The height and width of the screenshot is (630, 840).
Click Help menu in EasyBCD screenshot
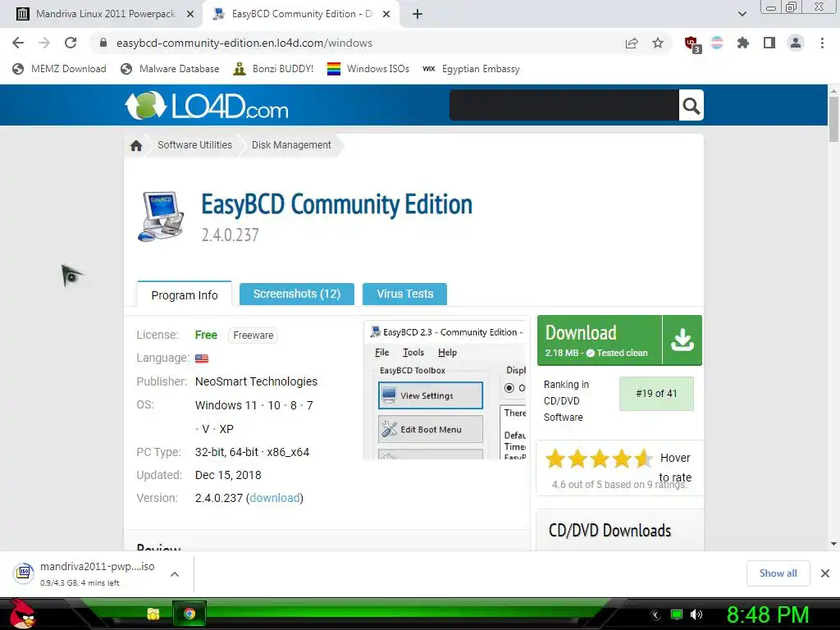pos(447,353)
